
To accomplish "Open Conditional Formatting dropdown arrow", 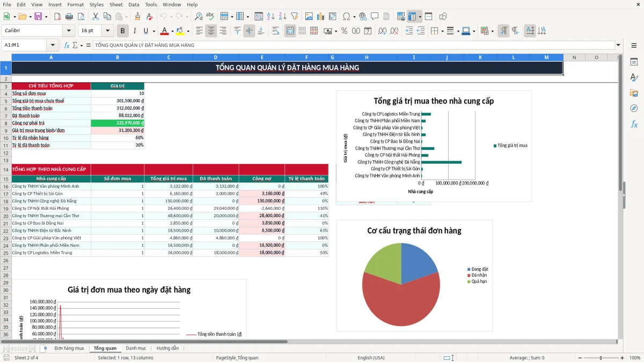I will tap(492, 31).
